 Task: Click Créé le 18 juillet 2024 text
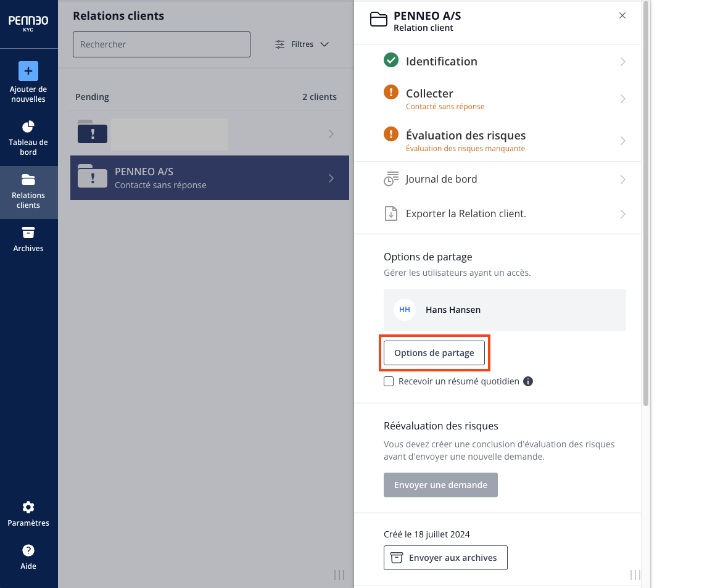pos(426,534)
